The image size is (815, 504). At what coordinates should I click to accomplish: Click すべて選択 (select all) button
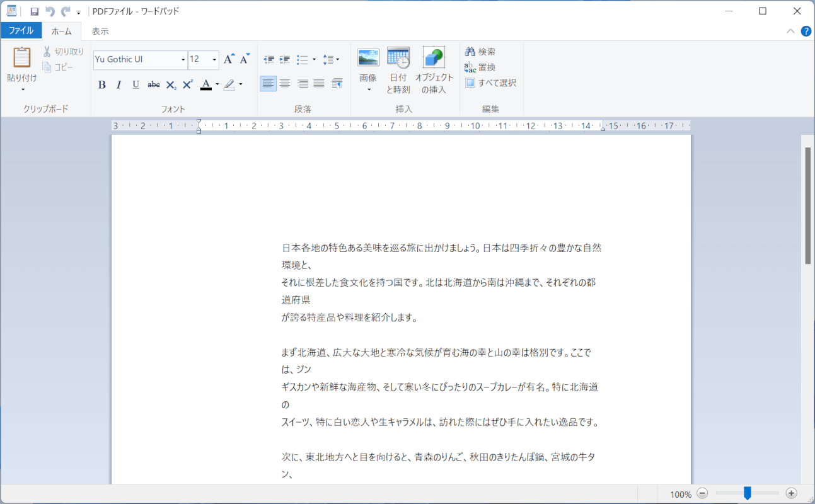click(x=490, y=83)
